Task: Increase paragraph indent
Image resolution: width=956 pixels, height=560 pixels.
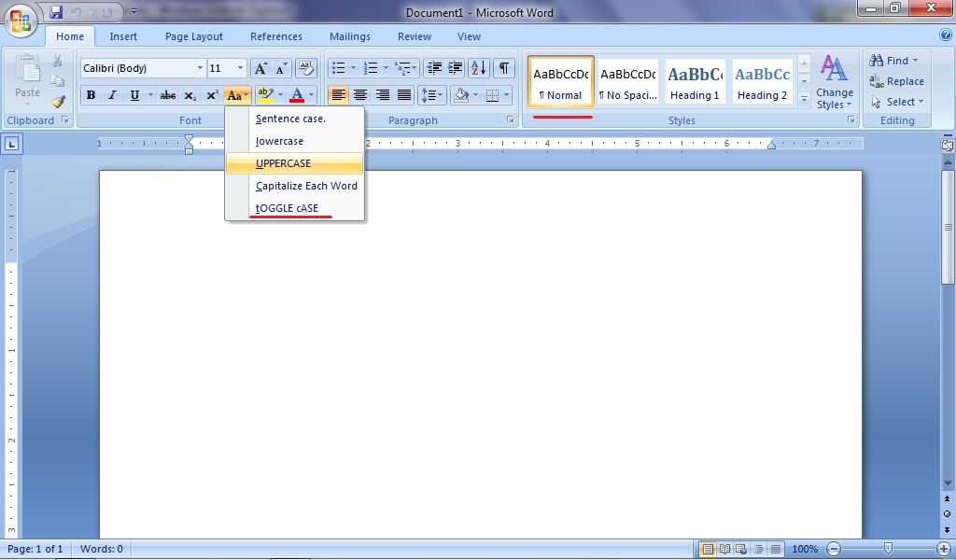Action: pos(455,67)
